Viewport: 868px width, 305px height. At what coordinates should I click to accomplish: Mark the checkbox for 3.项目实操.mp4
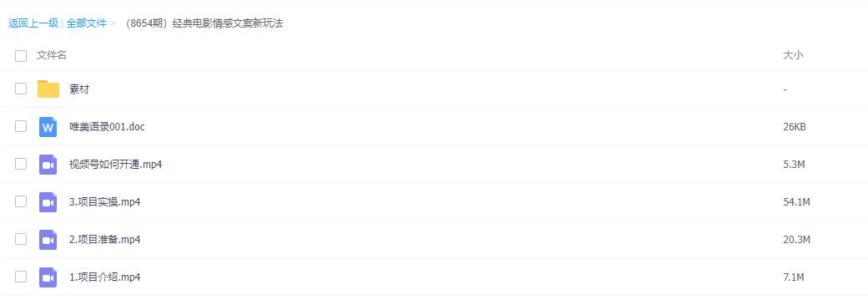21,202
